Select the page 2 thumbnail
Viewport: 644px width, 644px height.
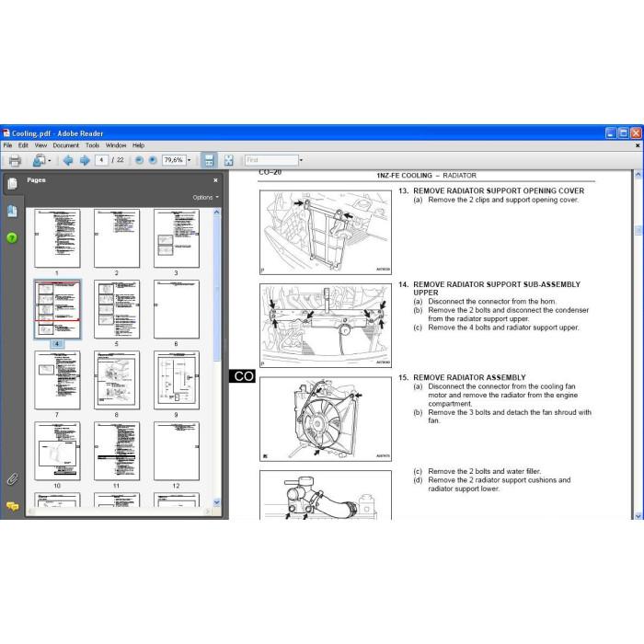[x=117, y=238]
